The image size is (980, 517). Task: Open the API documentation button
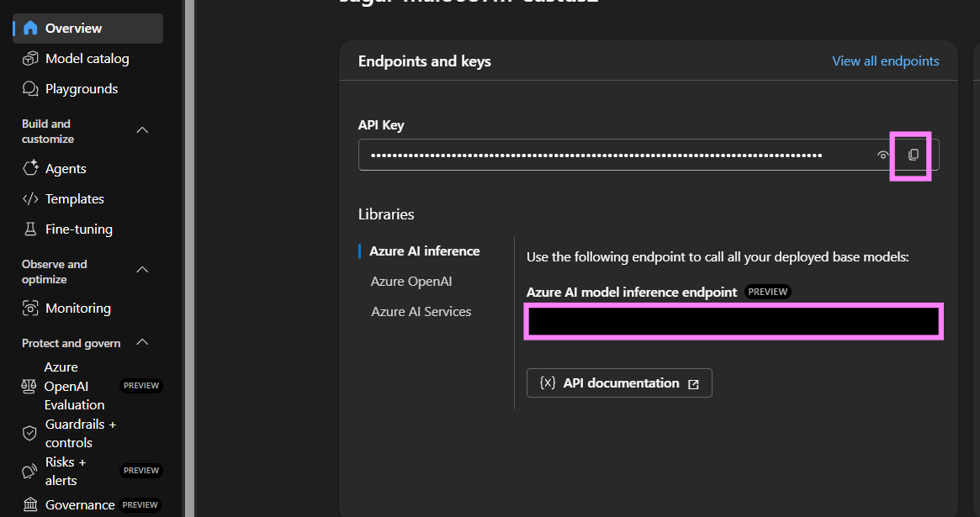(619, 382)
